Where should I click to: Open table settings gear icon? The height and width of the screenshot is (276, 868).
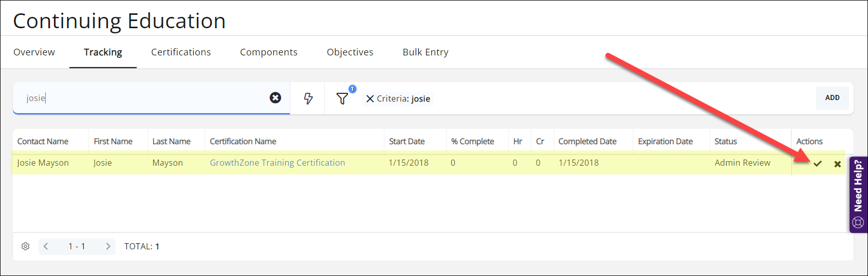25,246
